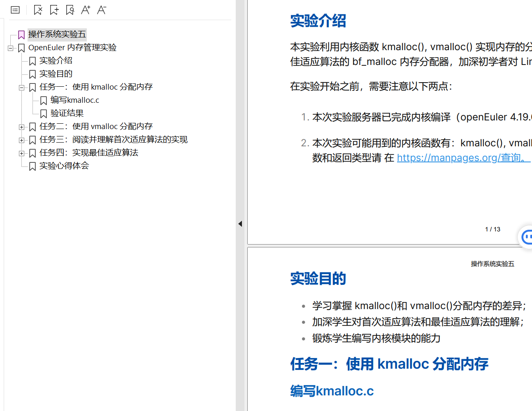
Task: Click the heading 任务一：使用 kmalloc 分配内存
Action: pos(389,364)
